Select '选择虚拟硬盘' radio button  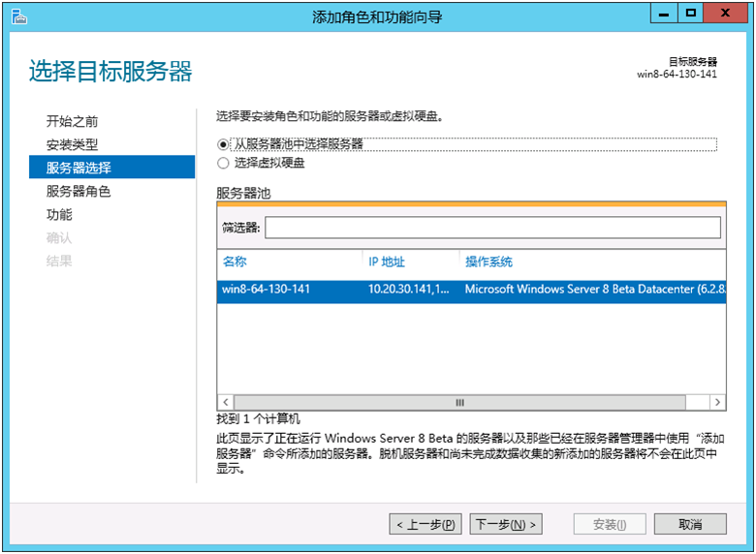pyautogui.click(x=223, y=164)
